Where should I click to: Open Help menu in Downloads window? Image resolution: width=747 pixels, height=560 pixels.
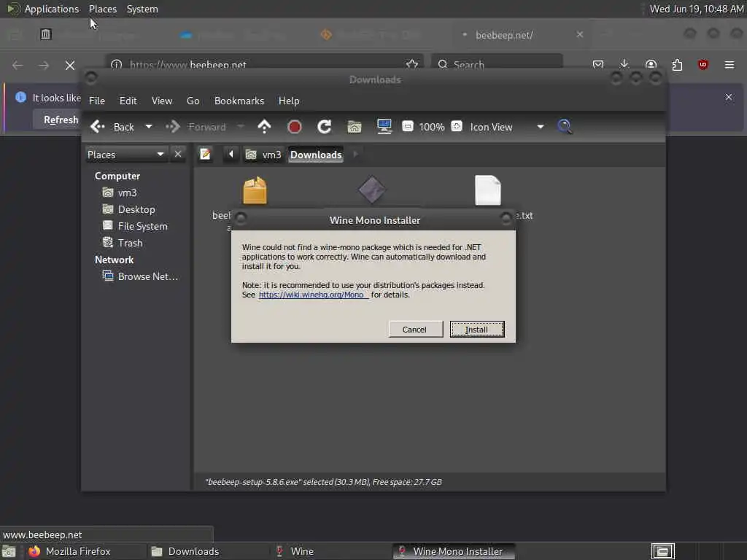click(289, 101)
